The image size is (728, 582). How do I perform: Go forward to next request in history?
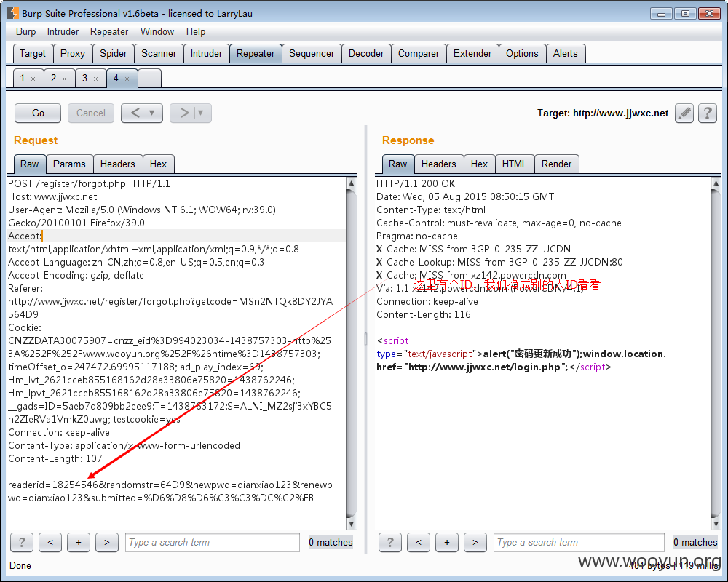184,113
